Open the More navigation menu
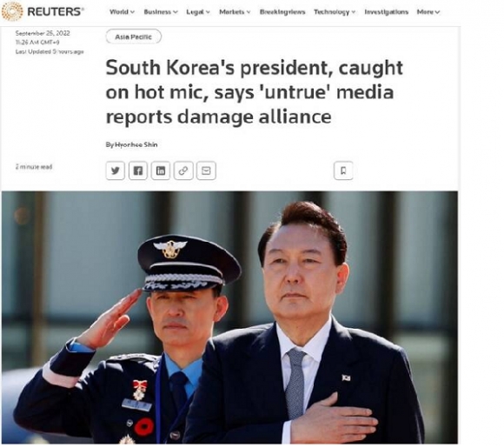This screenshot has height=447, width=504. point(428,12)
